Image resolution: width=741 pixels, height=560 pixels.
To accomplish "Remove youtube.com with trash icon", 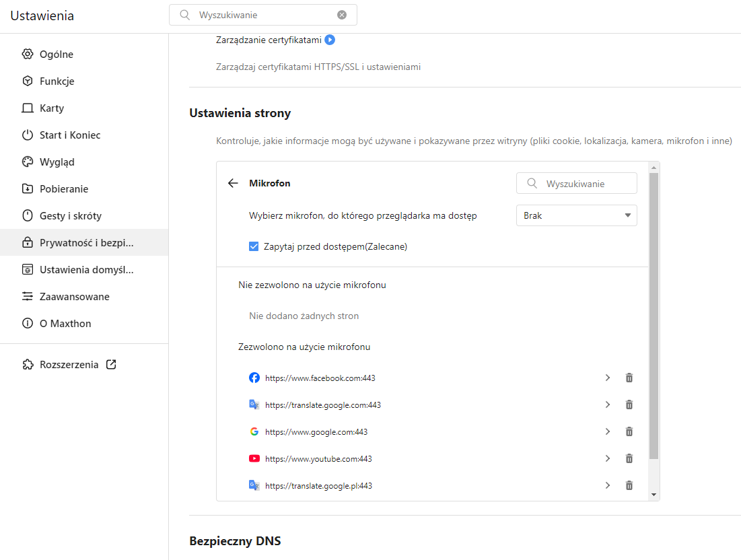I will point(629,458).
